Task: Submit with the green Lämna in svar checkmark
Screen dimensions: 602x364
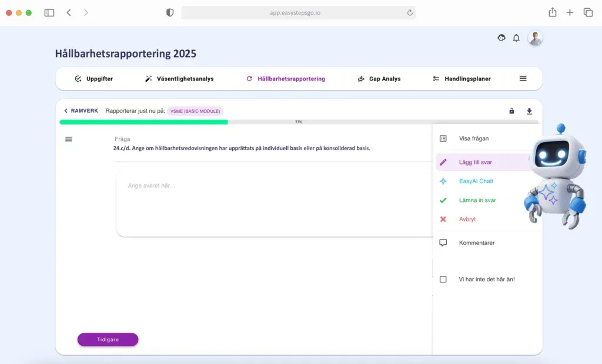Action: 443,200
